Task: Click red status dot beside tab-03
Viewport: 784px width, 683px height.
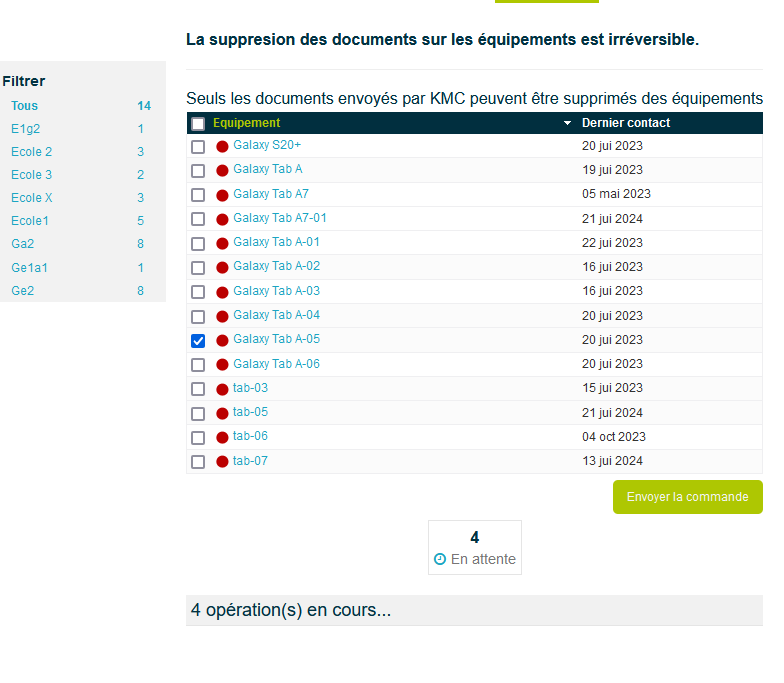Action: click(222, 389)
